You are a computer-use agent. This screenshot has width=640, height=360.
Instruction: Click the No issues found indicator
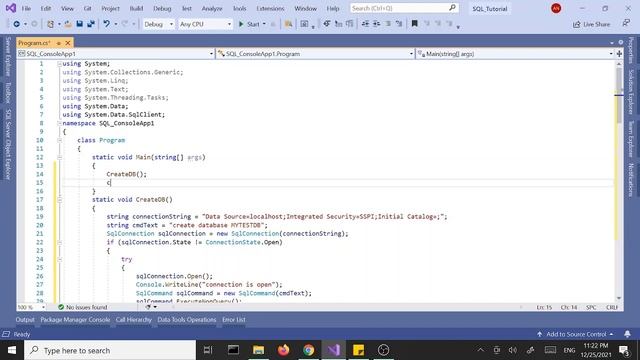tap(82, 307)
